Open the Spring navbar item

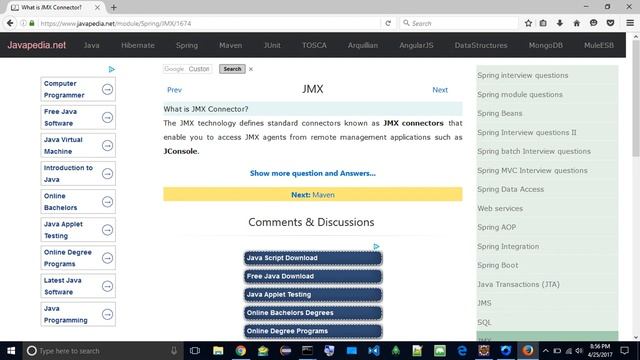(x=187, y=45)
